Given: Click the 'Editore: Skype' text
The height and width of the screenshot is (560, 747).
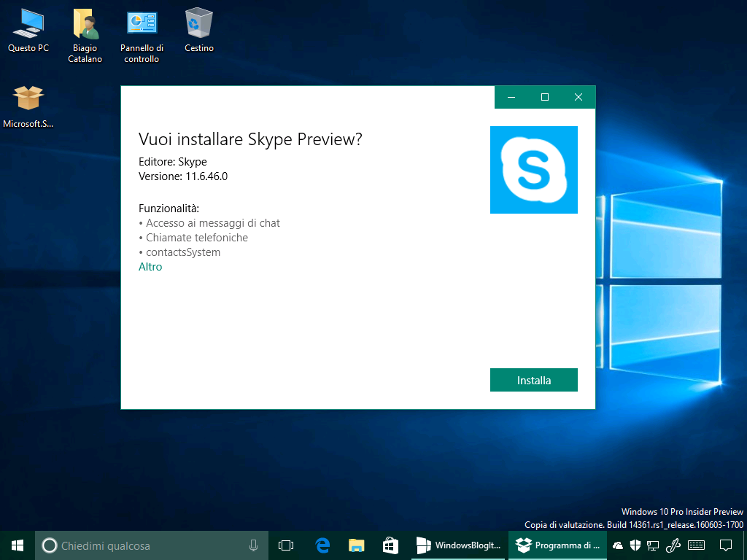Looking at the screenshot, I should pyautogui.click(x=172, y=162).
